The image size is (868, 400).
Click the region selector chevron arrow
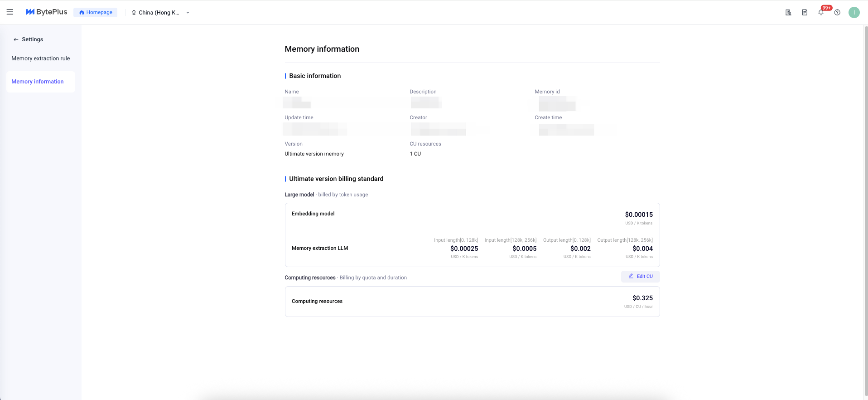[188, 13]
